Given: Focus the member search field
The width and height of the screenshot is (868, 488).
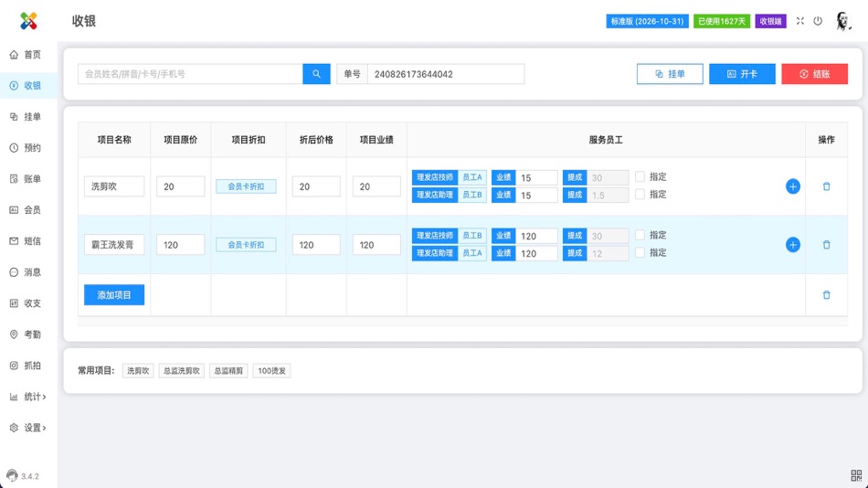Looking at the screenshot, I should pos(190,74).
